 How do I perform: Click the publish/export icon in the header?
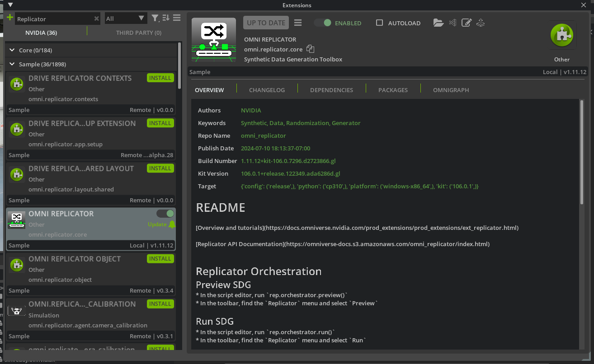tap(481, 23)
